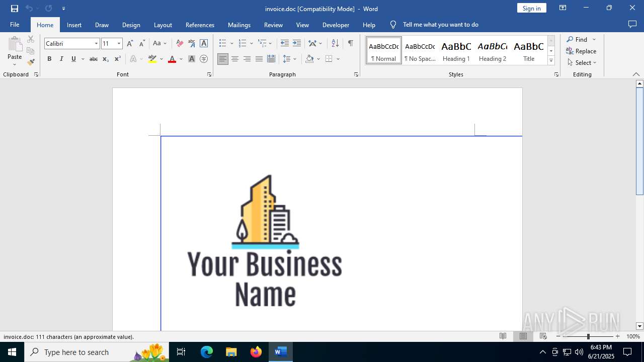Click the Copy icon in Clipboard group

[x=31, y=51]
